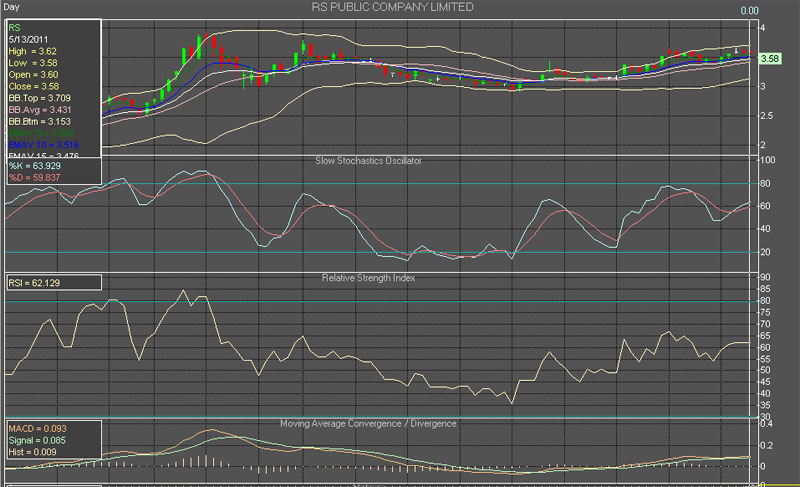Click the %K = 63.929 readout
800x487 pixels.
pyautogui.click(x=34, y=166)
